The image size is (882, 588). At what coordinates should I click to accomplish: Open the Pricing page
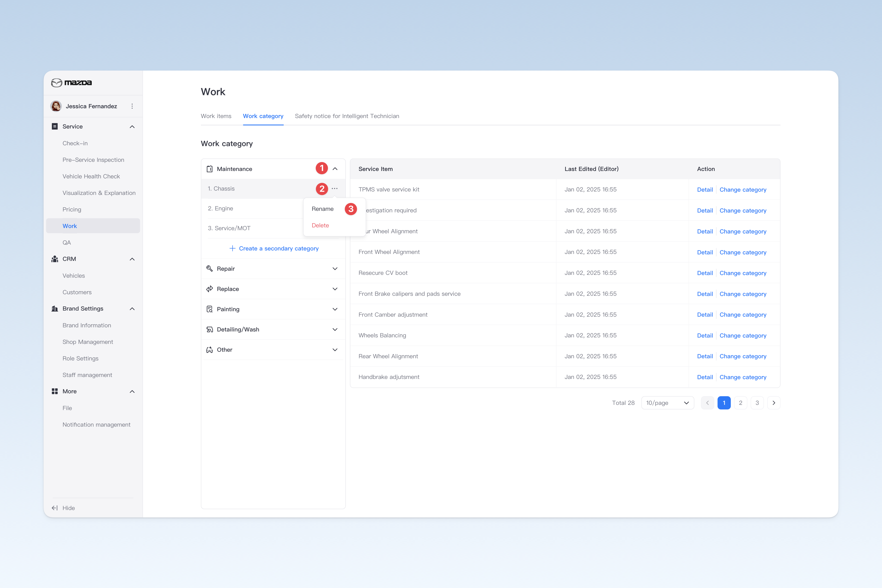[72, 209]
